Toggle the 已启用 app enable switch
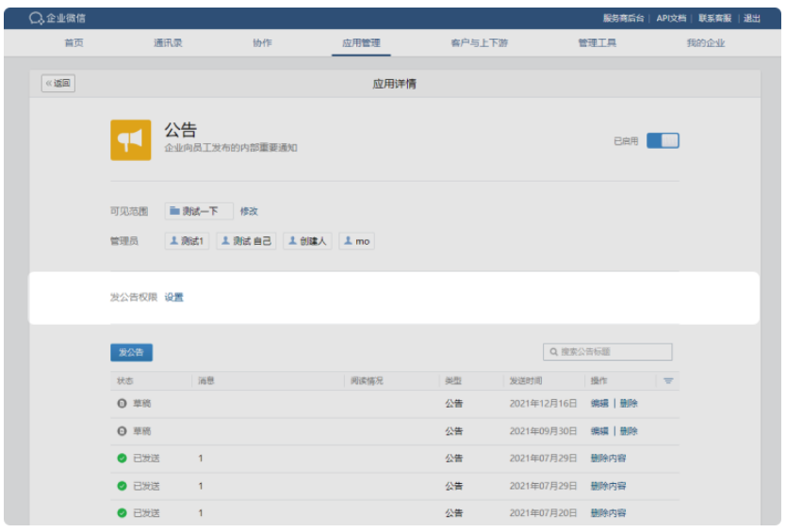The width and height of the screenshot is (786, 532). point(663,141)
